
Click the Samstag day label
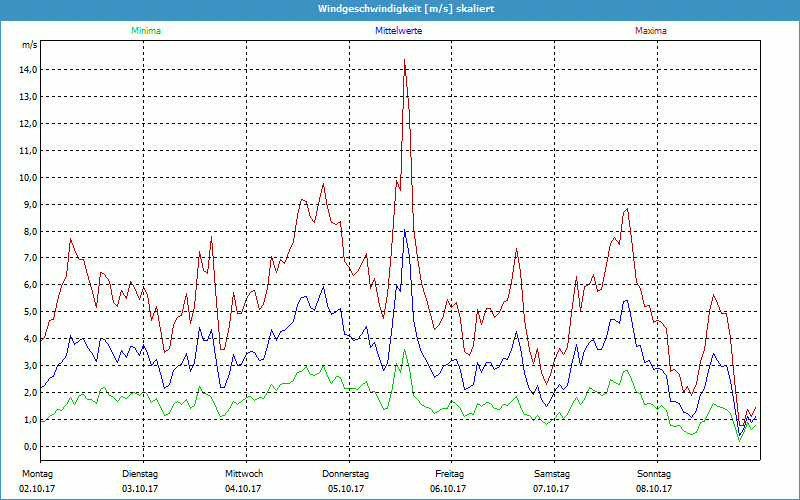[x=552, y=474]
